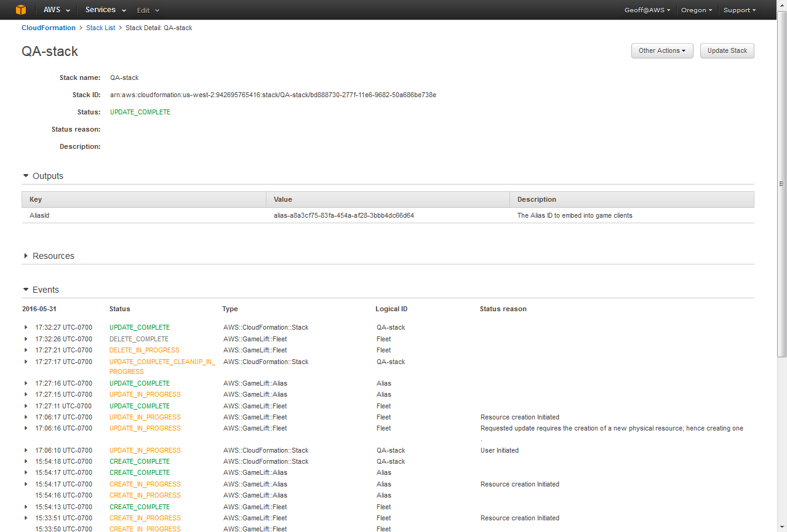
Task: Expand the 17:06:17 Fleet event row
Action: 26,417
